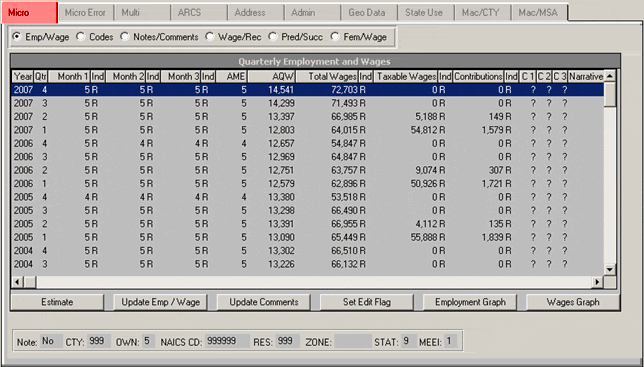Click the NAICS CD field
This screenshot has height=367, width=644.
[227, 341]
